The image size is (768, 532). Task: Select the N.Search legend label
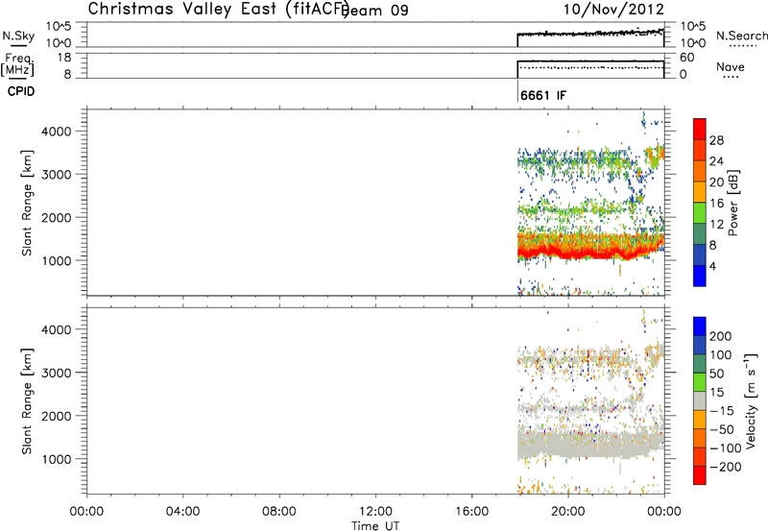(741, 36)
